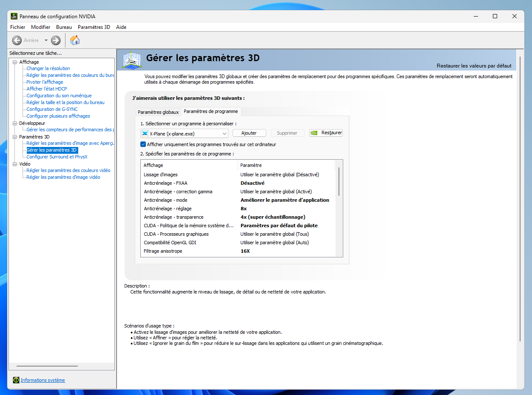Screen dimensions: 532x395
Task: Uncheck Afficher uniquement les programmes trouvés
Action: click(143, 144)
